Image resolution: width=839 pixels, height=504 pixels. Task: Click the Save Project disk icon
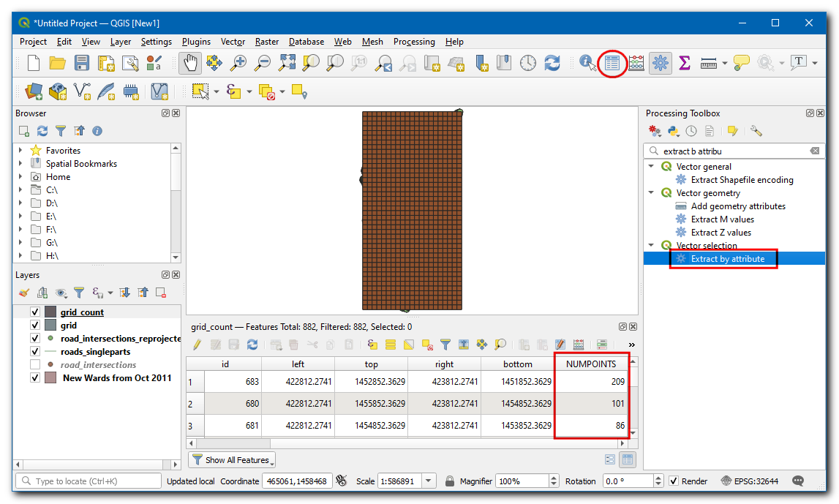click(x=82, y=64)
